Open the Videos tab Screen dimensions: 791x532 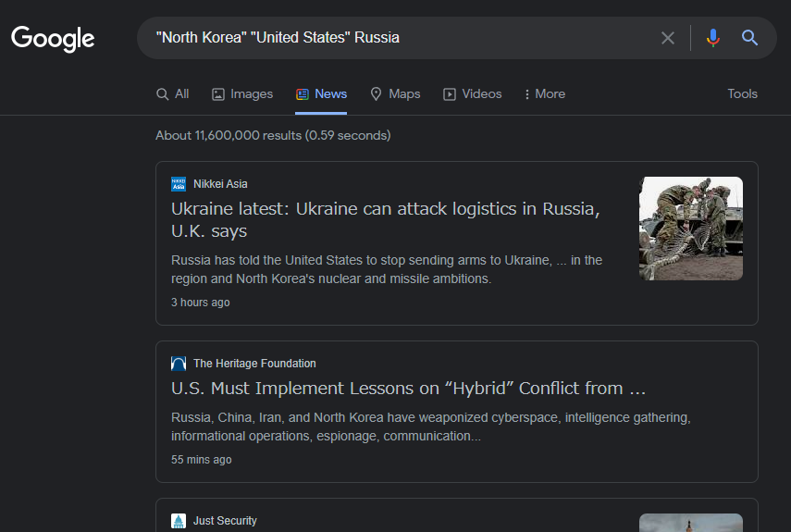(472, 94)
